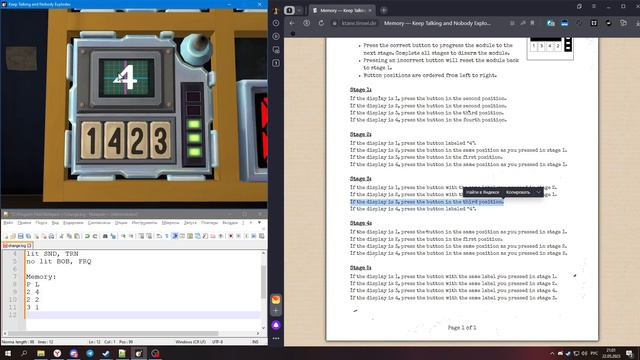This screenshot has width=640, height=360.
Task: Click the Replace icon in Notepad++ toolbar
Action: 113,236
